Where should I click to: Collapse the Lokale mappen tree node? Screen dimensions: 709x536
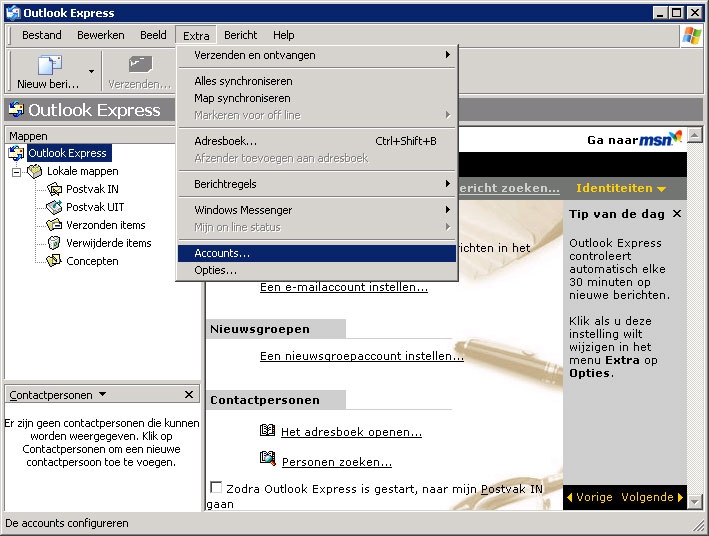click(17, 172)
